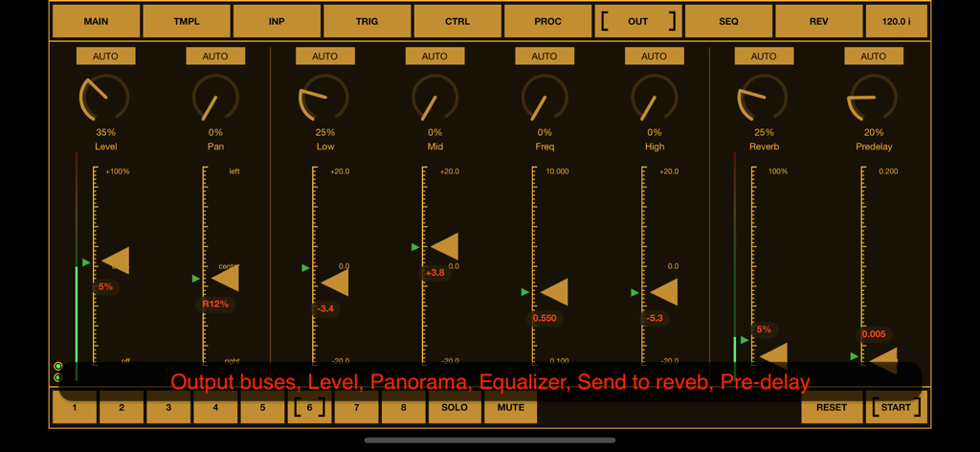980x452 pixels.
Task: Click the Freq rotary knob
Action: click(545, 99)
